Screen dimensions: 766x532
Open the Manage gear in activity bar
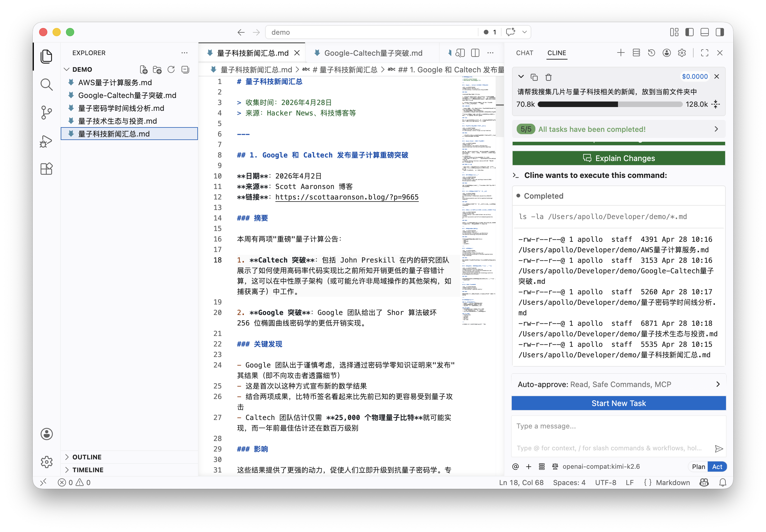[46, 462]
